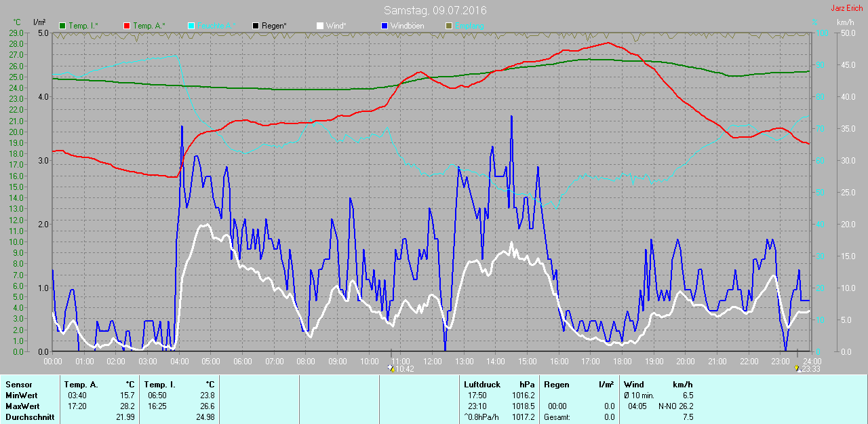868x424 pixels.
Task: Click the Luftdruck minimum time '17:50'
Action: coord(477,396)
